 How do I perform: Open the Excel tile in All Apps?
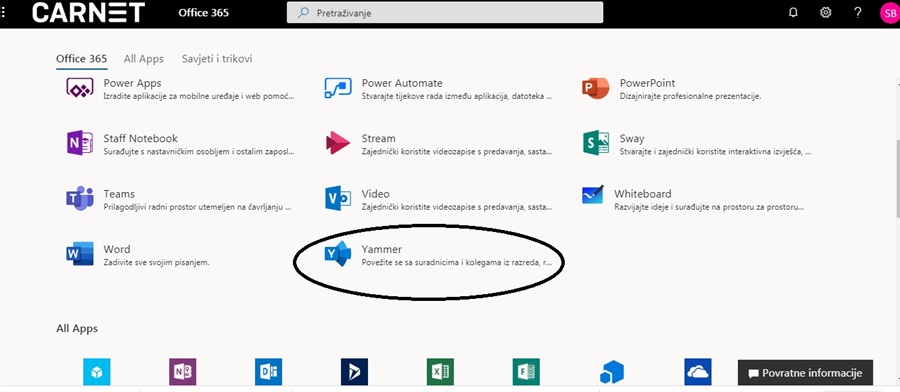click(x=440, y=372)
